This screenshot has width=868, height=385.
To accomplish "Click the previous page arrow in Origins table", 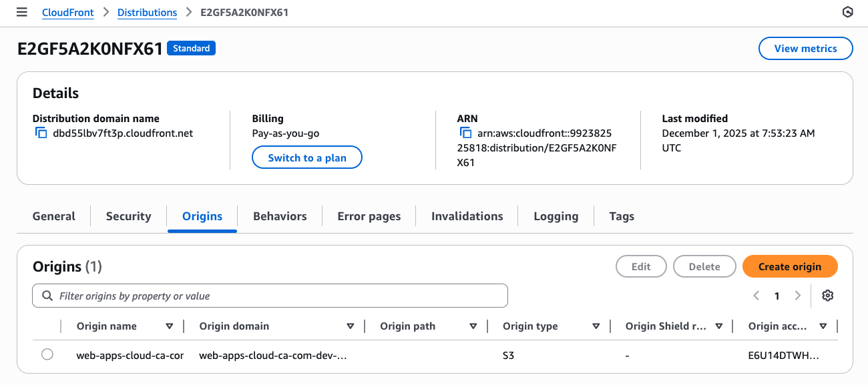I will (756, 295).
